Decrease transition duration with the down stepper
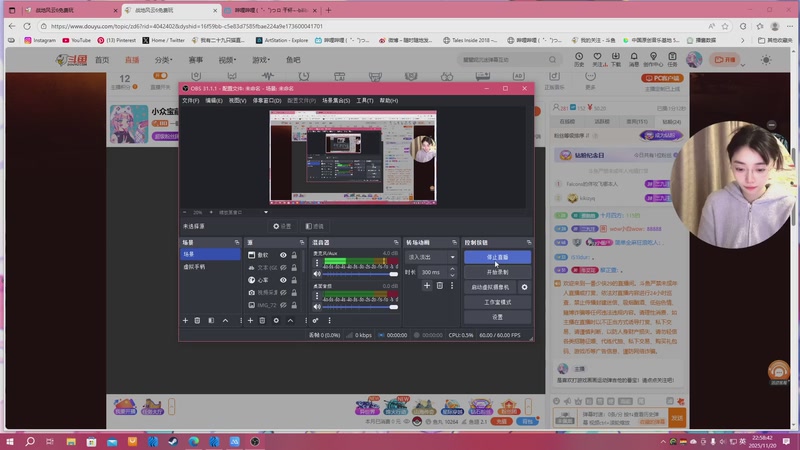The height and width of the screenshot is (450, 800). [x=452, y=275]
